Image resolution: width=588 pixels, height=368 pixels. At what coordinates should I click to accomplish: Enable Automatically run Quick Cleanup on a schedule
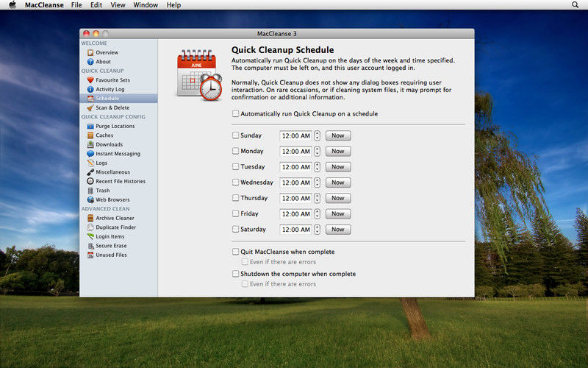pyautogui.click(x=235, y=113)
